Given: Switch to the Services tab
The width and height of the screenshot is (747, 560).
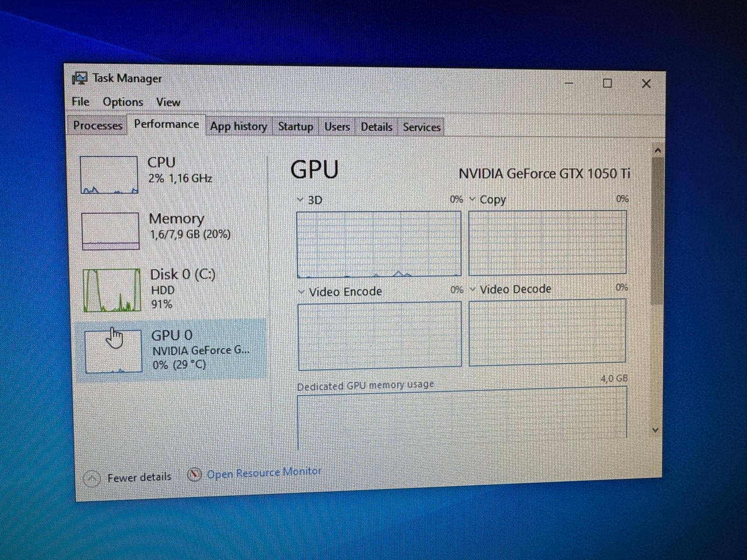Looking at the screenshot, I should click(x=422, y=127).
